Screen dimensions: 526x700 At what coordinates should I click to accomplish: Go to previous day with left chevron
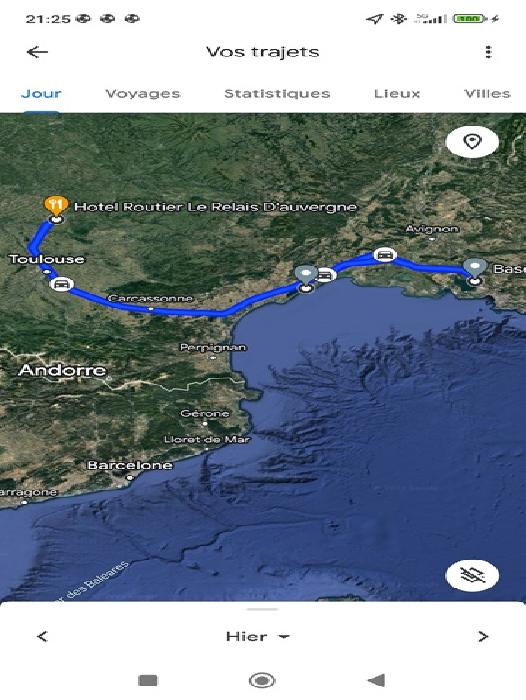[42, 636]
